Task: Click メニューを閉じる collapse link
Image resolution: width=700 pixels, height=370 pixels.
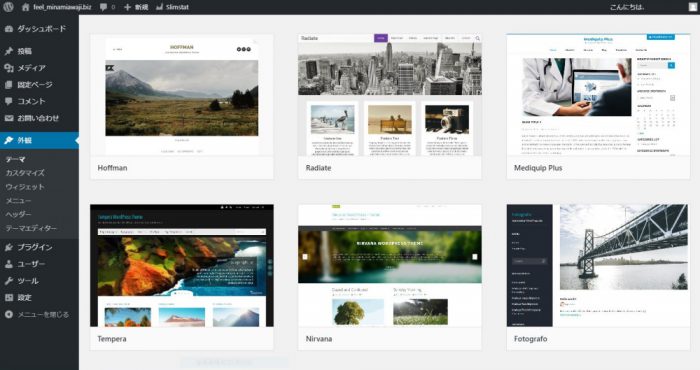Action: pyautogui.click(x=43, y=315)
